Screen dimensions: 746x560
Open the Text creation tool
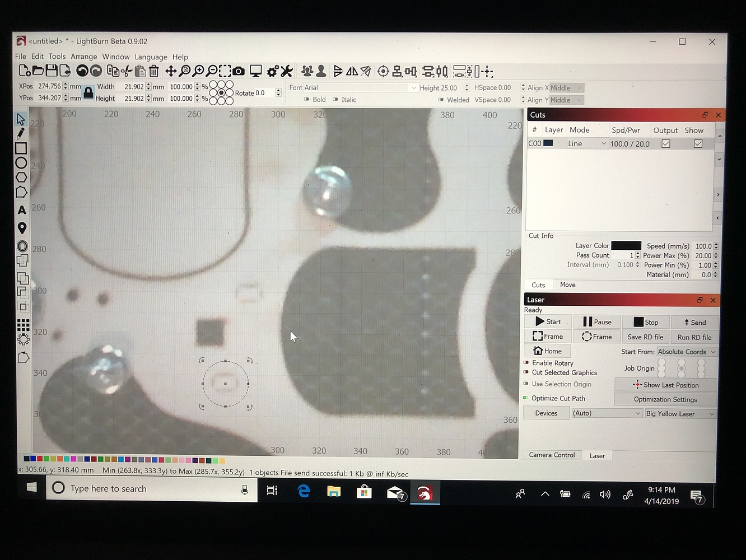point(22,210)
